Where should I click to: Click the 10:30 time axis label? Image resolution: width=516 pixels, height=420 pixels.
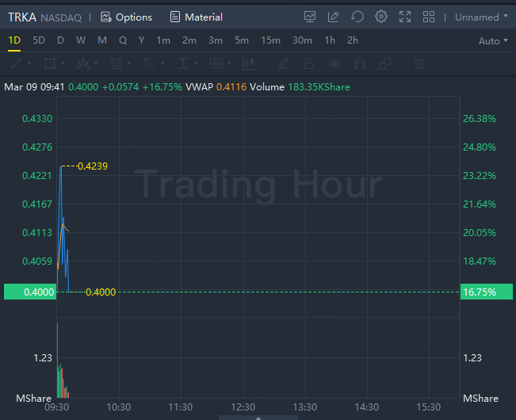click(x=118, y=407)
